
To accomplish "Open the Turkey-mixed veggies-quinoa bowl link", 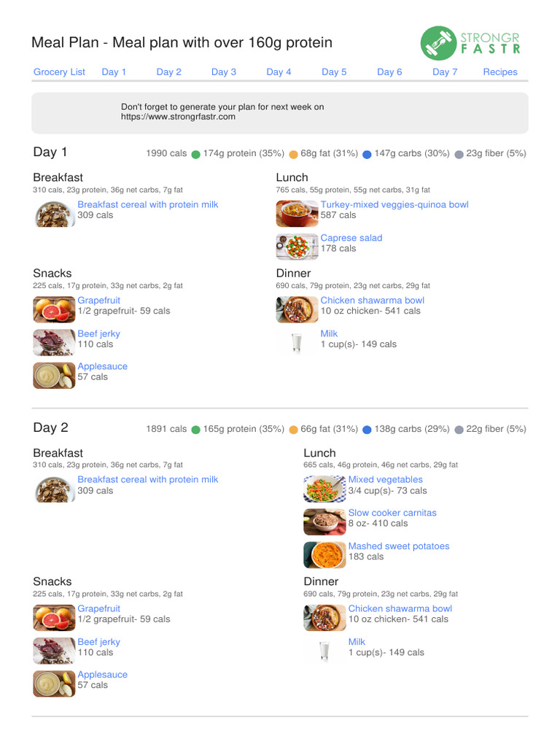I will [394, 205].
